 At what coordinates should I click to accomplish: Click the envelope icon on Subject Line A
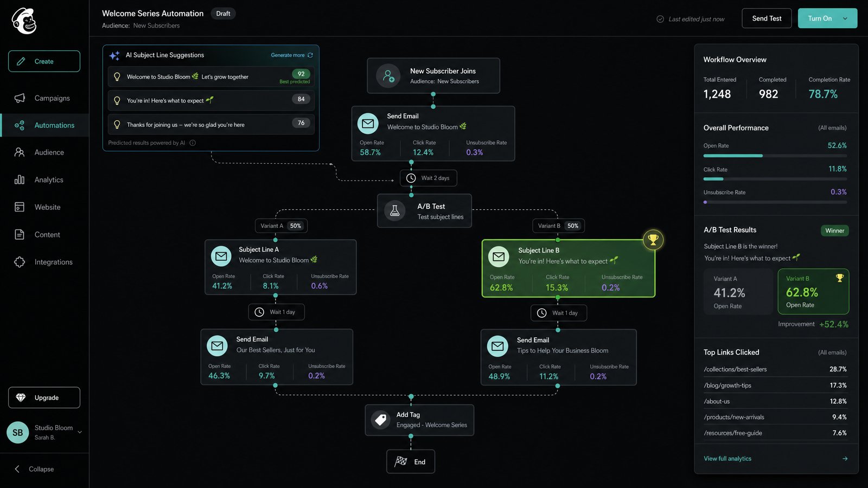pyautogui.click(x=221, y=256)
